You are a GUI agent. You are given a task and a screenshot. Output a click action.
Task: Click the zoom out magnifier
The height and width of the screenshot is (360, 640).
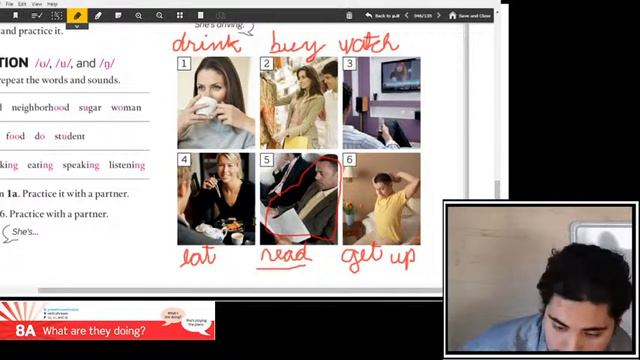[159, 16]
